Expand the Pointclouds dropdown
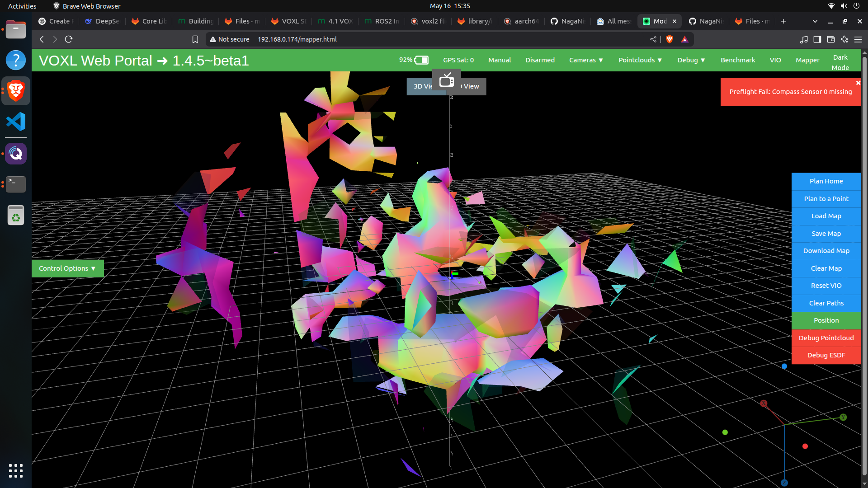This screenshot has height=488, width=868. pyautogui.click(x=640, y=60)
